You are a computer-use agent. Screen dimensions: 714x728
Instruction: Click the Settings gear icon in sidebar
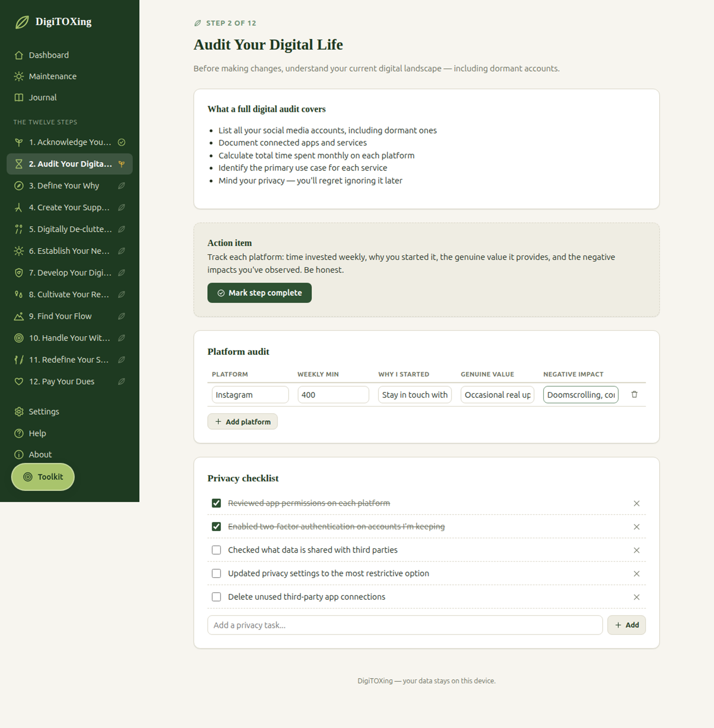(x=19, y=412)
